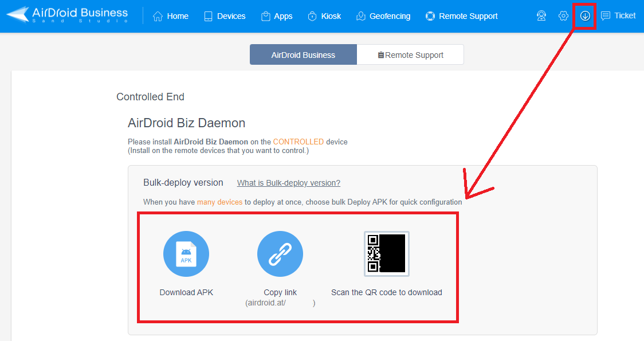Click the orange many devices text

[220, 202]
